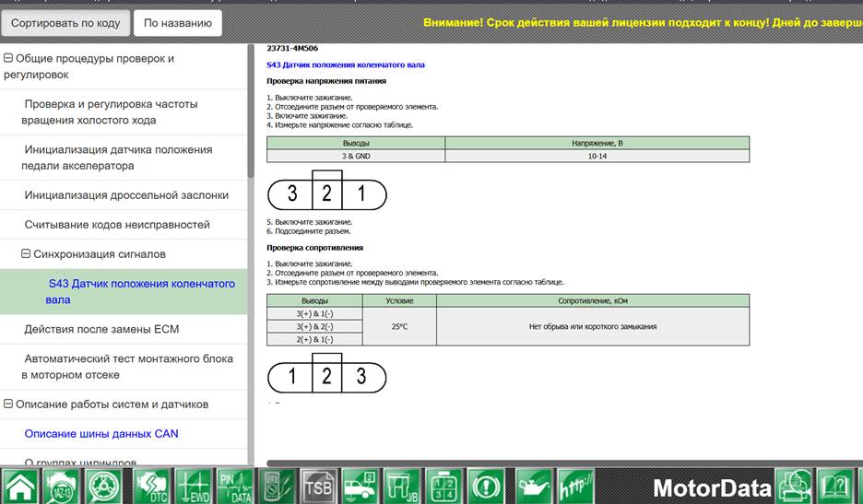Open the wheel component search icon
This screenshot has width=863, height=504.
click(103, 486)
